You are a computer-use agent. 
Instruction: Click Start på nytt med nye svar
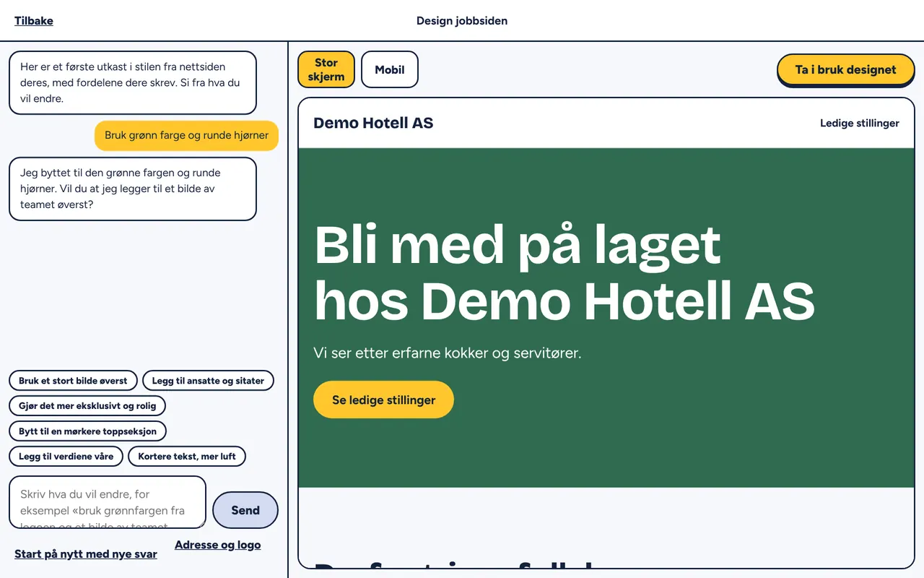coord(86,554)
